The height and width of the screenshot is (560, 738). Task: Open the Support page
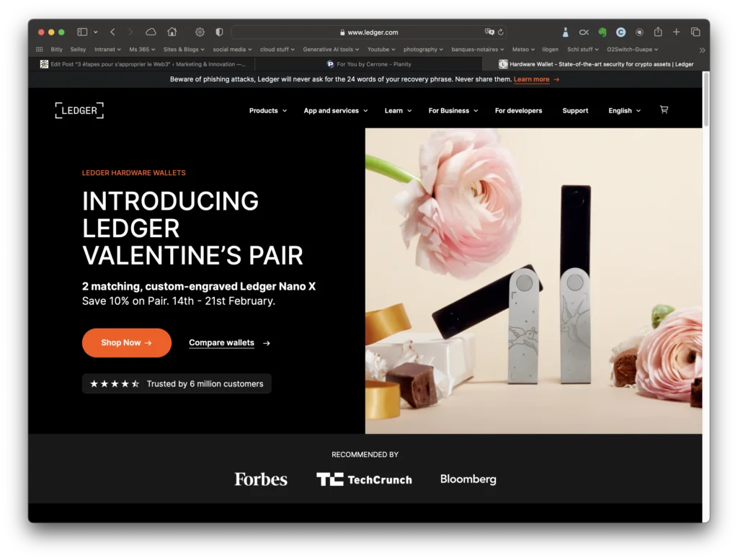[575, 110]
